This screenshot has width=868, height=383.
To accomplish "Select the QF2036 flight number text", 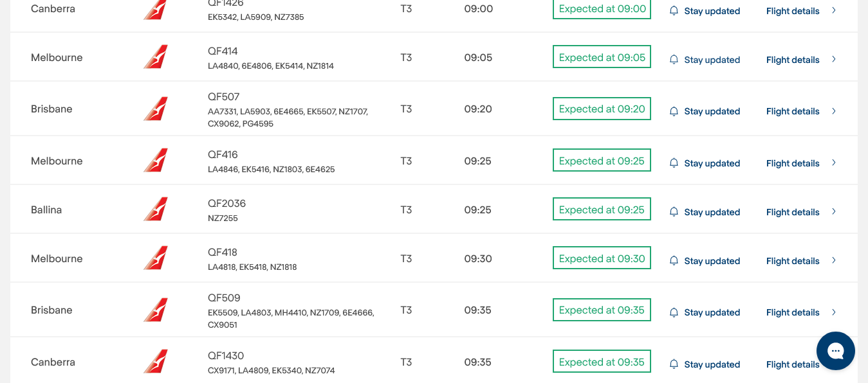I will click(x=226, y=203).
